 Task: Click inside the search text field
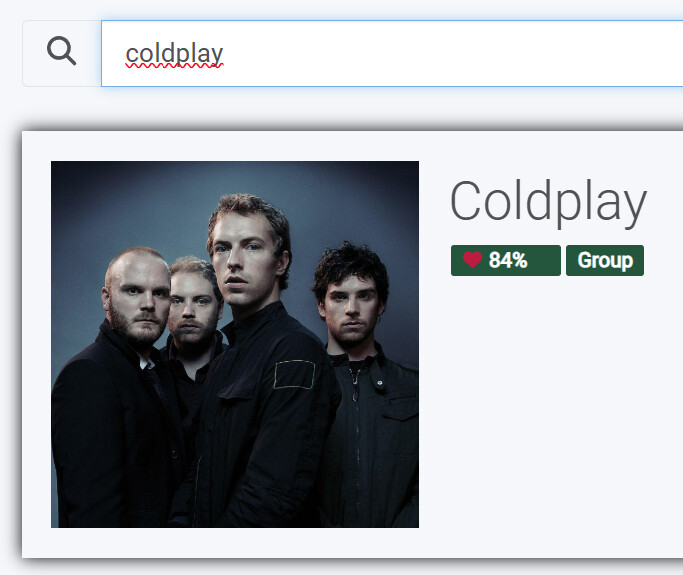pos(392,54)
